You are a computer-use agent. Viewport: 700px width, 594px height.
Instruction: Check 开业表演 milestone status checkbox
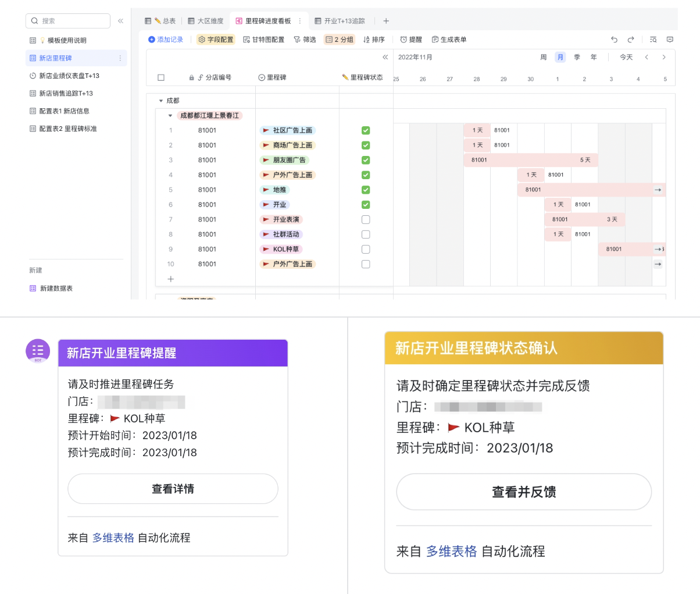click(366, 219)
